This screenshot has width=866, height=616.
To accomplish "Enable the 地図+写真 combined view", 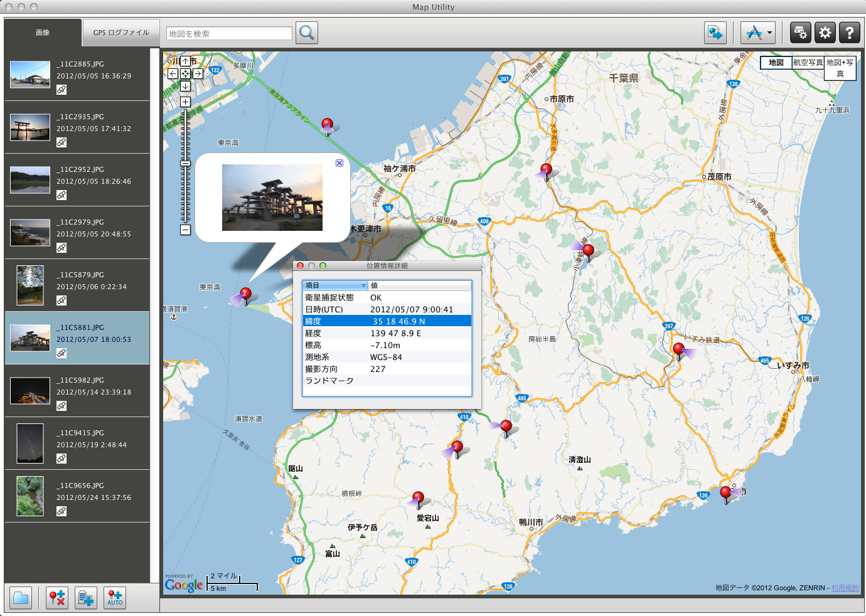I will (840, 68).
